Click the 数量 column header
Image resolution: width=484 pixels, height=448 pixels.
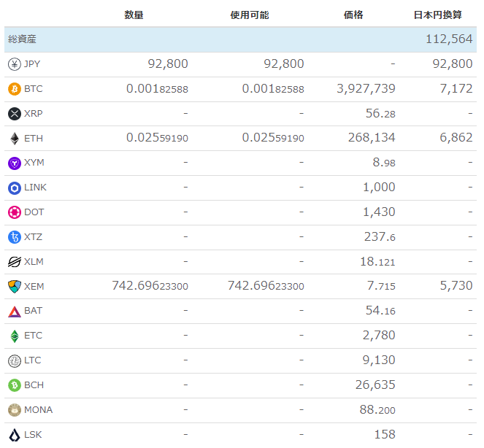click(134, 15)
